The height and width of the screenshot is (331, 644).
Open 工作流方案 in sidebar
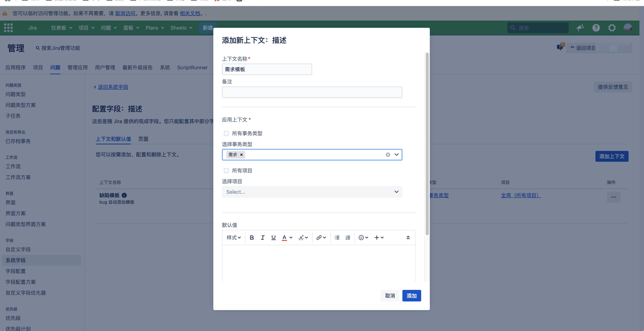coord(18,177)
